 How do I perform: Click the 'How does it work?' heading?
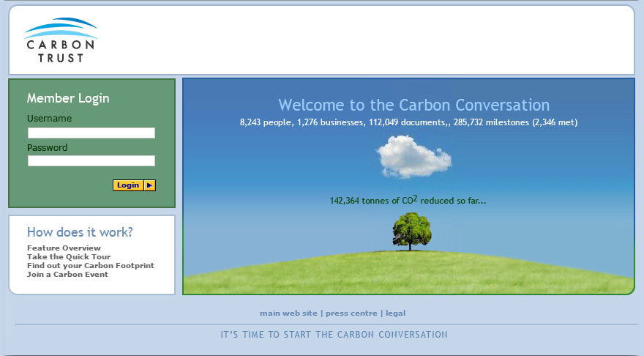pos(80,232)
